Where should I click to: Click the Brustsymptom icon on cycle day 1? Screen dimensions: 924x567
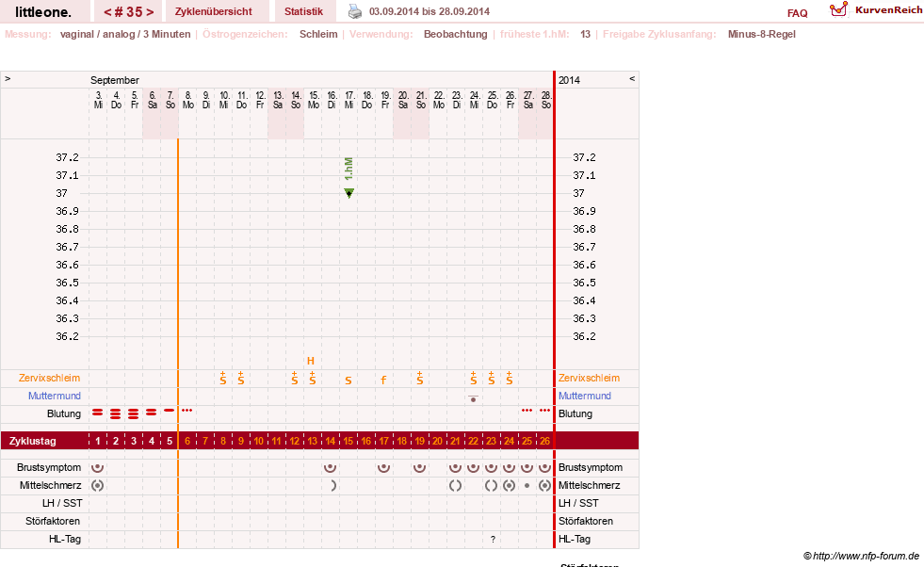(x=97, y=467)
